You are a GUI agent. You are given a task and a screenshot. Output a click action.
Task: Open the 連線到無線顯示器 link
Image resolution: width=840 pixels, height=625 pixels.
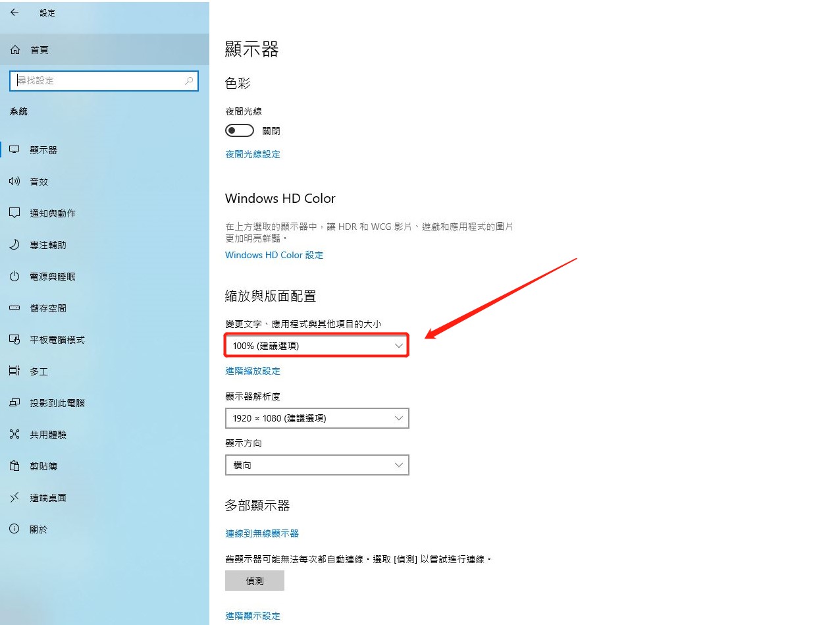click(x=262, y=533)
